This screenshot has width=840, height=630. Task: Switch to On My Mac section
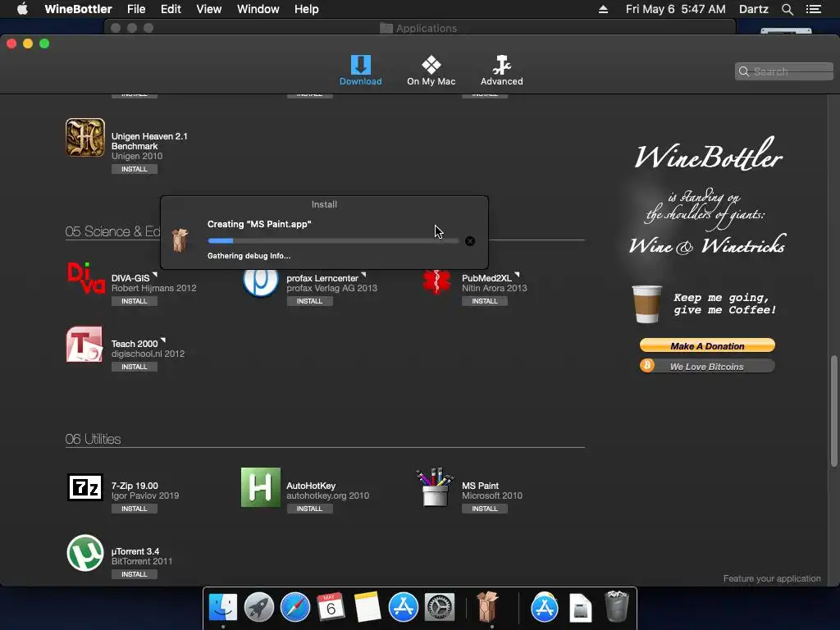click(431, 71)
